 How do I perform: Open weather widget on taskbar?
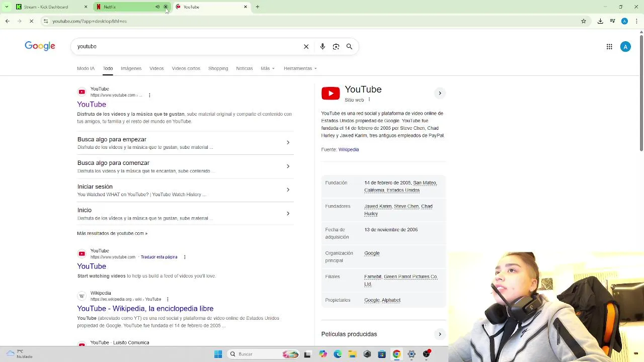(19, 354)
